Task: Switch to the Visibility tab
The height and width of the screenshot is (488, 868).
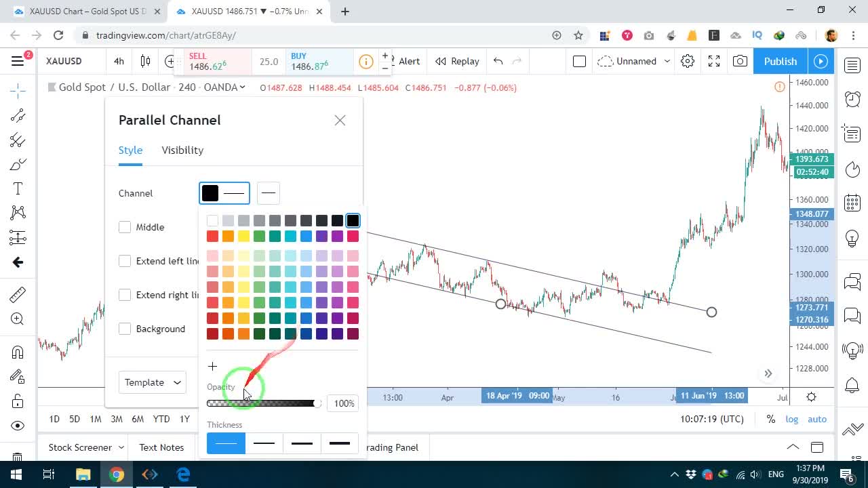Action: [x=182, y=150]
